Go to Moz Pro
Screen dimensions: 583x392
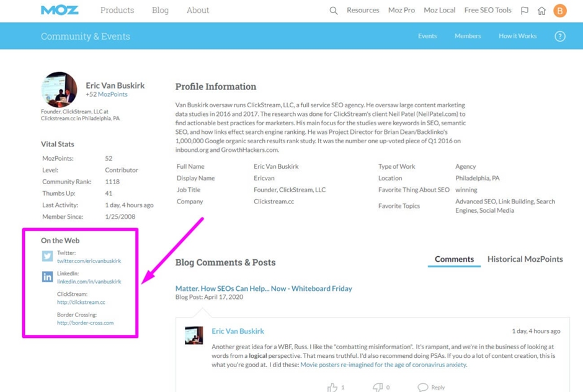(401, 11)
